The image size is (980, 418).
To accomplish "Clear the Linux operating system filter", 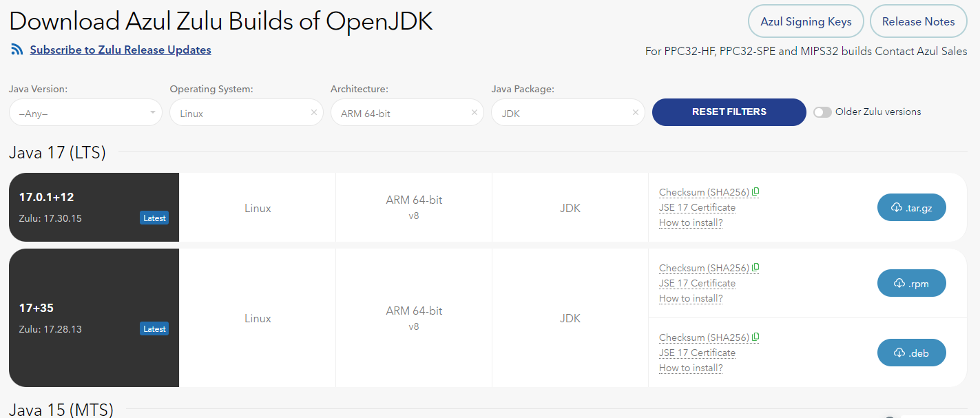I will (314, 112).
